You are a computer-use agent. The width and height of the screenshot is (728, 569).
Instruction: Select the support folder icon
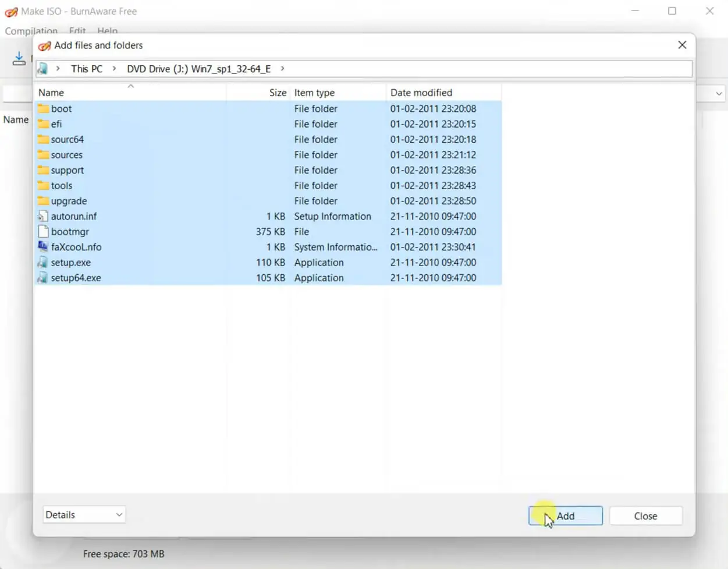pyautogui.click(x=43, y=170)
